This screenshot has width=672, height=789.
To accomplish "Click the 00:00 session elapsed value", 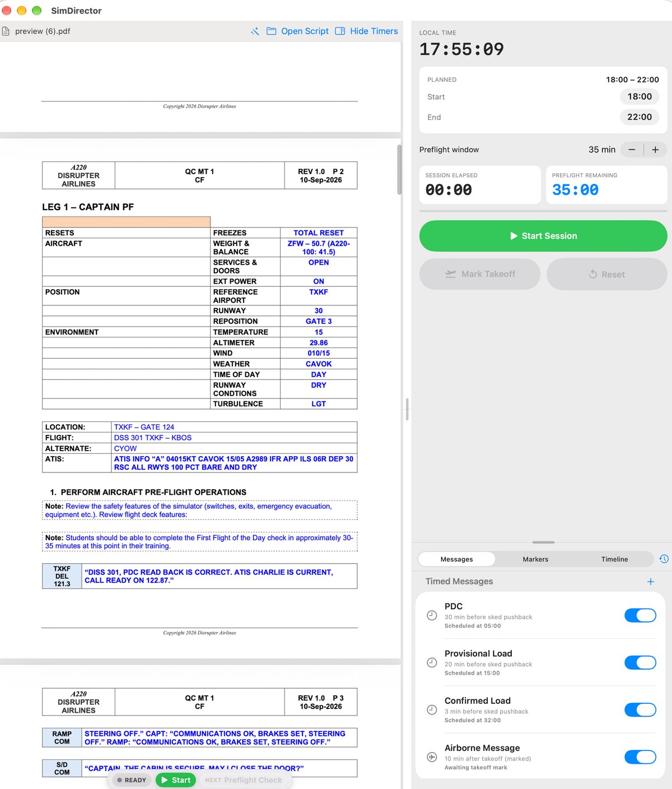I will (449, 190).
